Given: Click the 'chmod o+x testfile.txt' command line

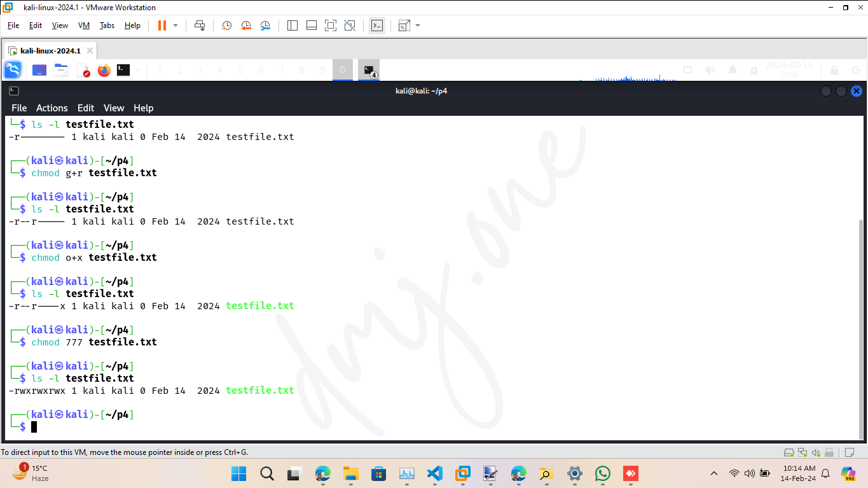Looking at the screenshot, I should [93, 258].
